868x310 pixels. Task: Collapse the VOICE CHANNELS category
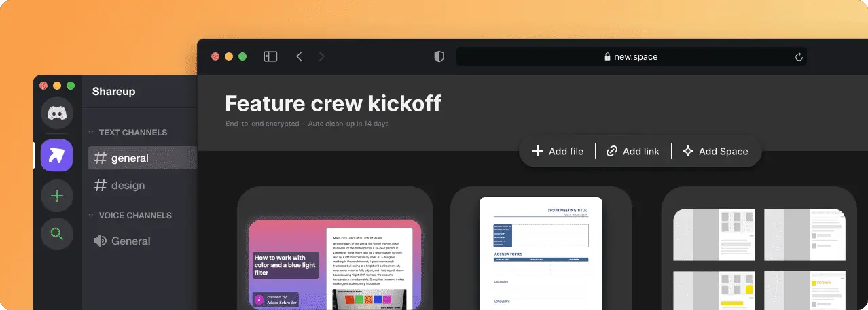(x=130, y=216)
